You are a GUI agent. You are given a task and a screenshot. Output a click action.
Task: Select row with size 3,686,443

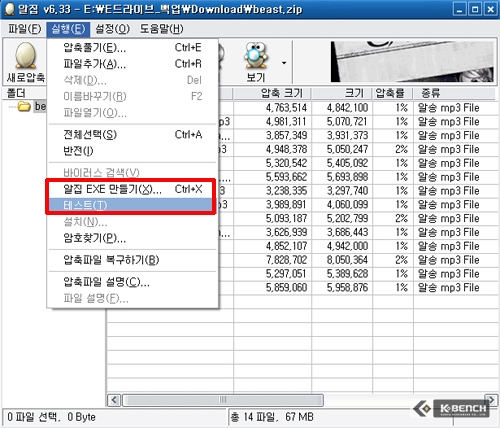(x=359, y=232)
